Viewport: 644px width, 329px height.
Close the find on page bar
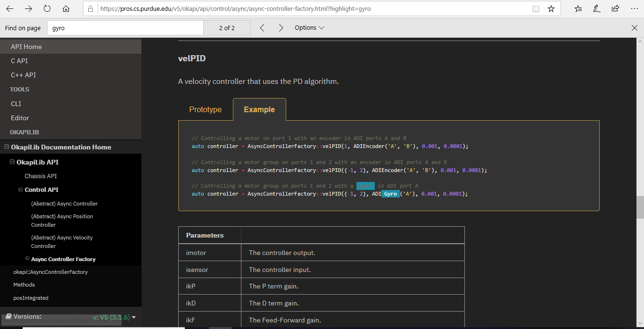tap(635, 28)
